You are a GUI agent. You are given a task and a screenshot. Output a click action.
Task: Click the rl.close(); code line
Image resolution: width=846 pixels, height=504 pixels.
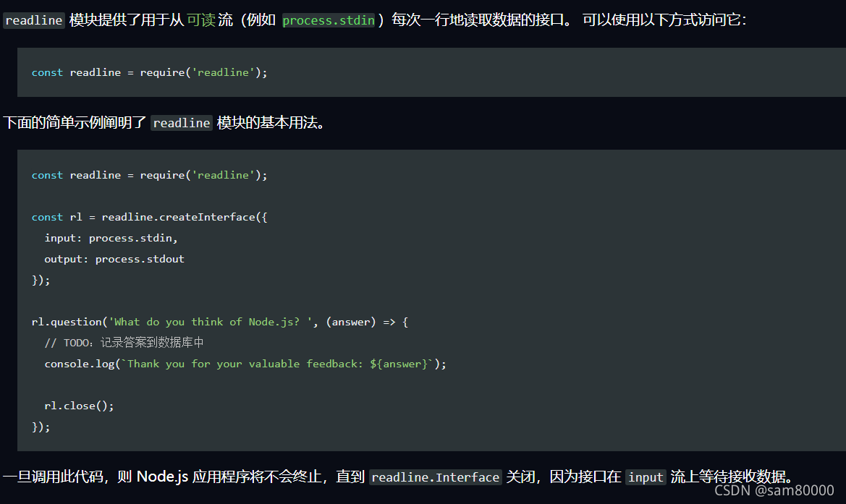(80, 406)
